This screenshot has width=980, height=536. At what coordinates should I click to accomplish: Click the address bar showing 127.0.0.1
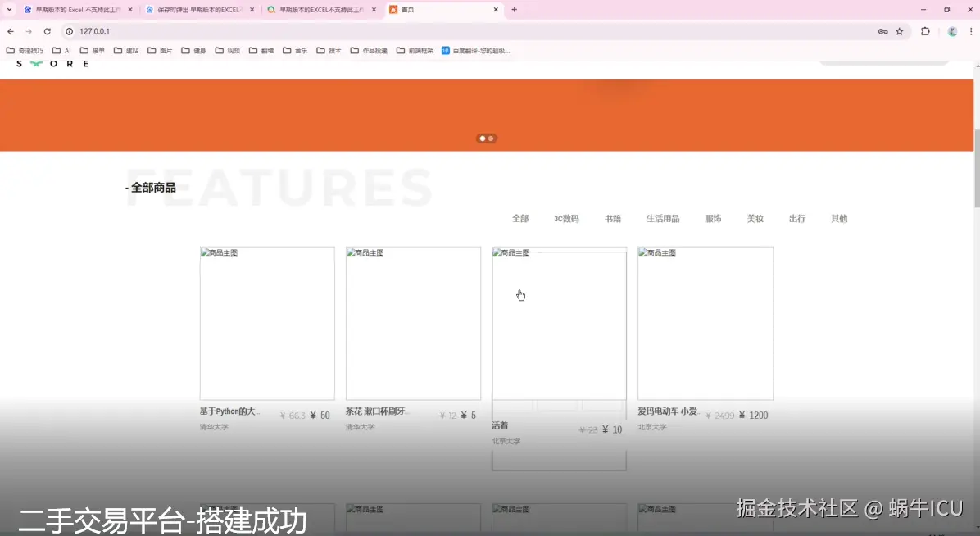click(x=469, y=31)
